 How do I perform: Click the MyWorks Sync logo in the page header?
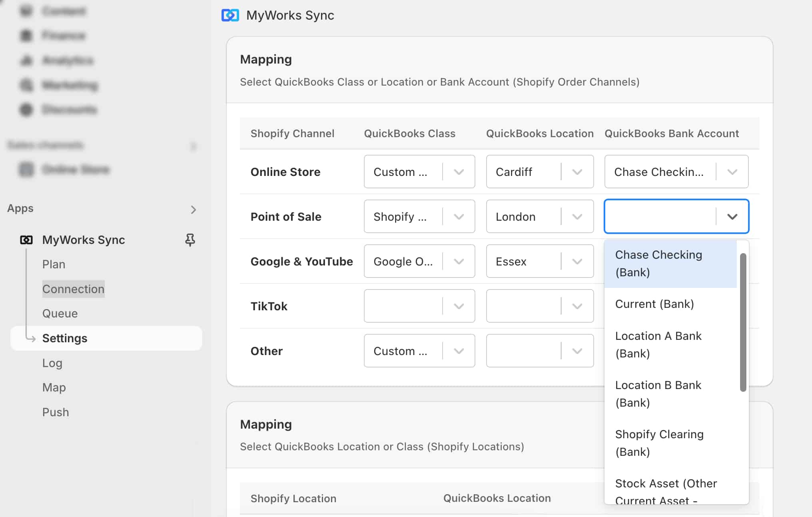[229, 15]
